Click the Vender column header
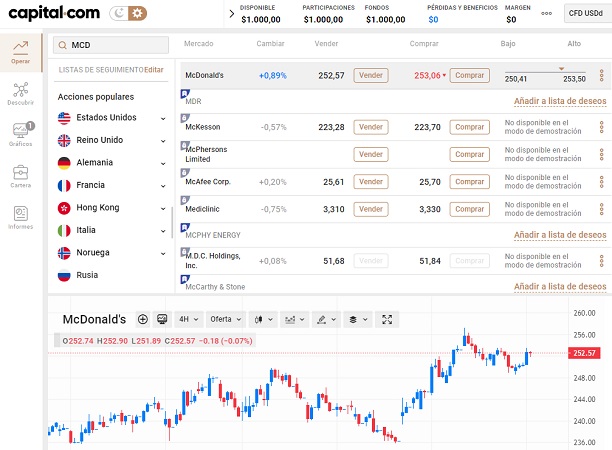Screen dimensions: 612x450 point(326,44)
